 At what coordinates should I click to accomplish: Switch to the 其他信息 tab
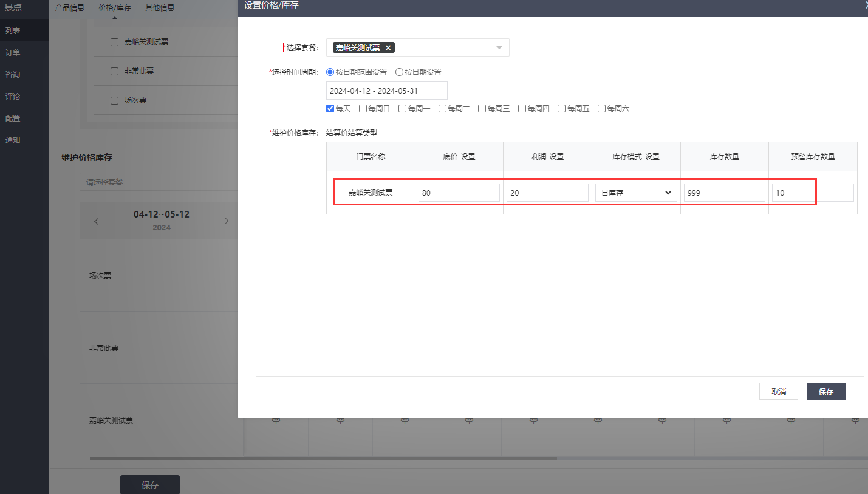pyautogui.click(x=160, y=8)
